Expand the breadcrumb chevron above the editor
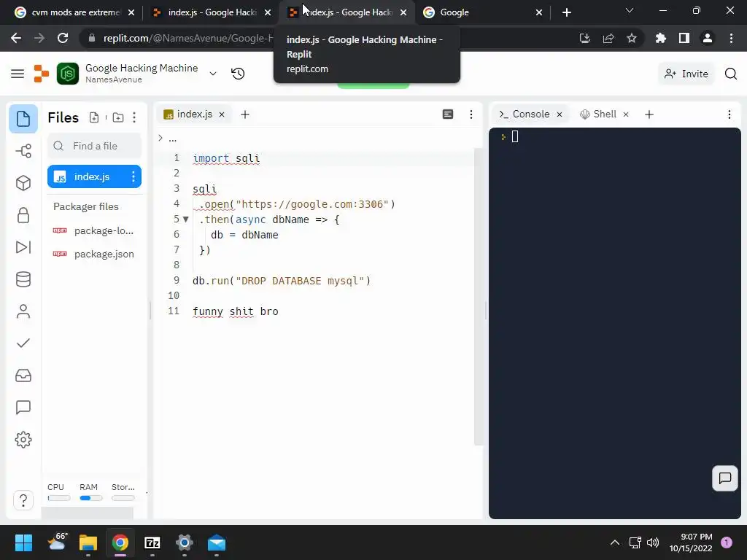747x560 pixels. point(160,138)
